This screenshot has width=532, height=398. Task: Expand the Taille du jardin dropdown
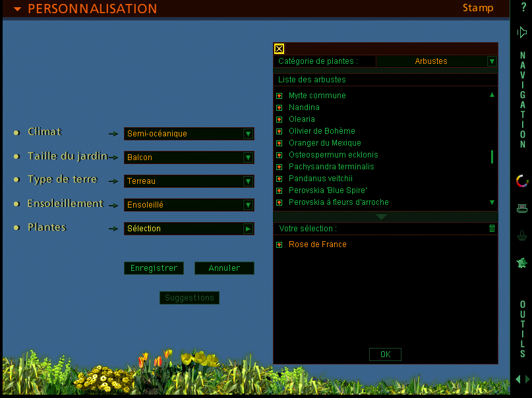click(248, 157)
